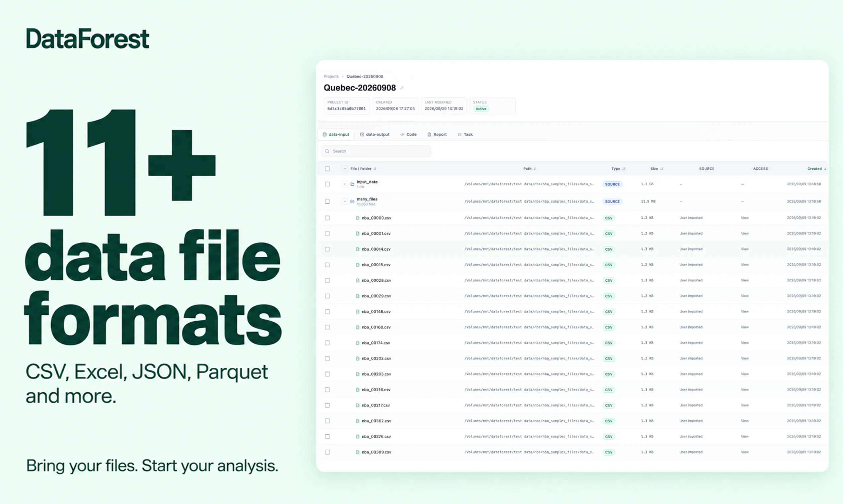
Task: Click the edit pencil icon beside Quebec-20260908 title
Action: 402,88
